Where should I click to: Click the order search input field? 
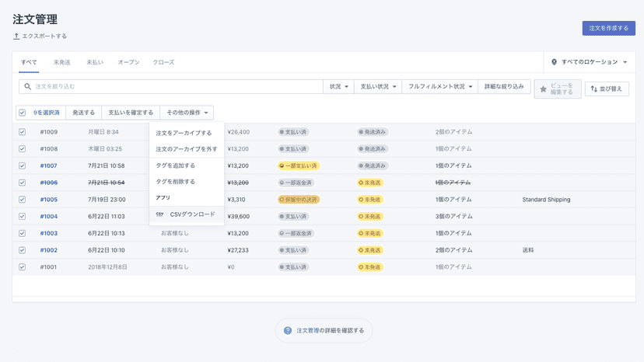pos(171,86)
